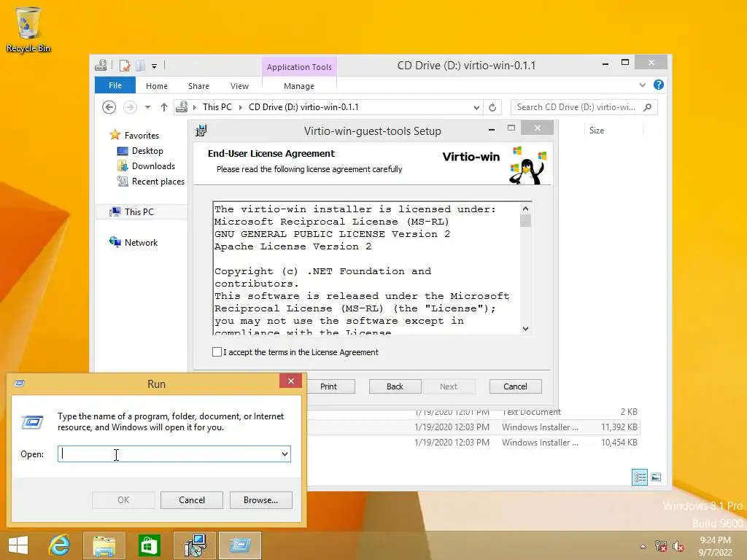The height and width of the screenshot is (560, 747).
Task: Switch to the Home ribbon tab
Action: tap(157, 86)
